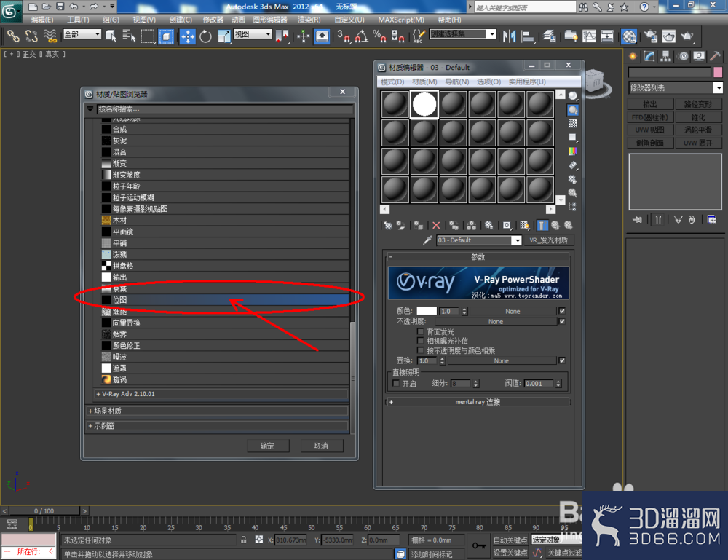Toggle sample sphere backlight icon
This screenshot has height=560, width=728.
point(573,109)
